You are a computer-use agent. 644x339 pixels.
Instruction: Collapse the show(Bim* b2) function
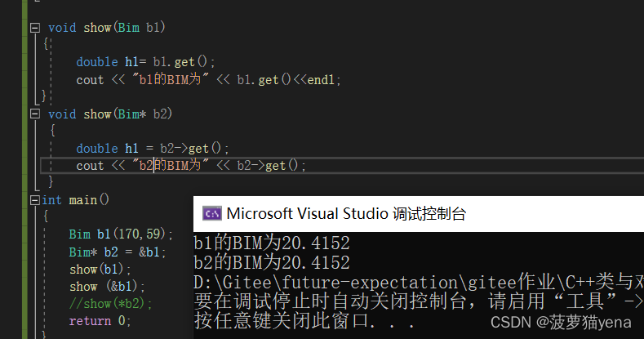click(x=35, y=114)
